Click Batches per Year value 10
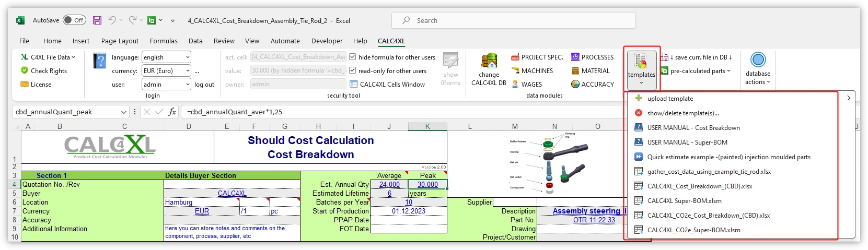 coord(409,202)
